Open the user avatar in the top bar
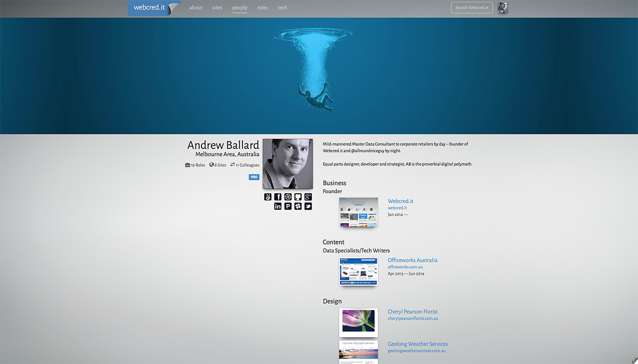Viewport: 638px width, 364px height. (x=502, y=7)
